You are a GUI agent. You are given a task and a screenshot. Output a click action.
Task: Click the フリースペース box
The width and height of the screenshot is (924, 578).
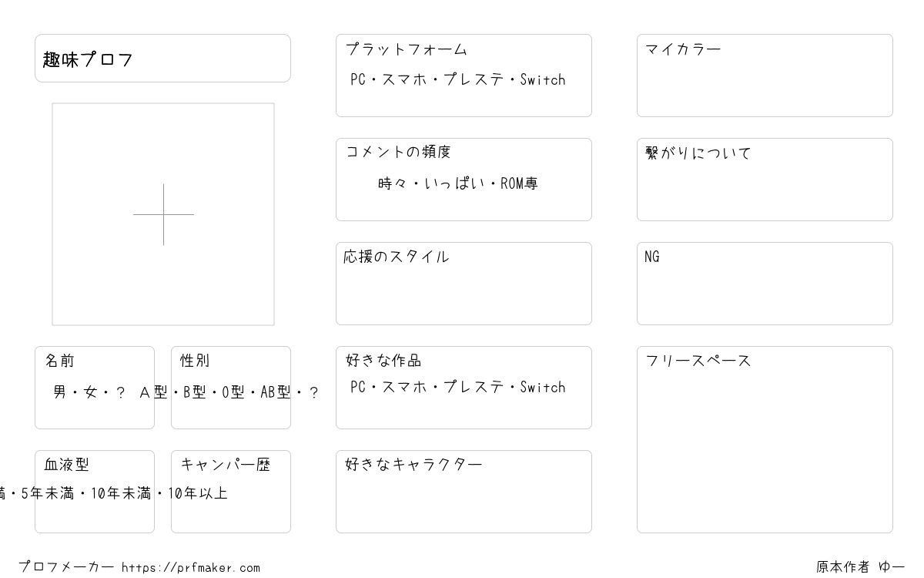coord(765,439)
